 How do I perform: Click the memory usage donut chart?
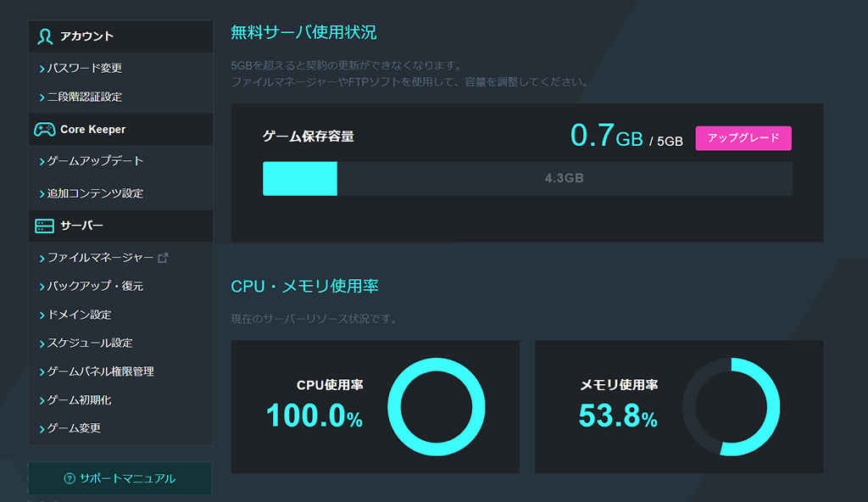731,407
